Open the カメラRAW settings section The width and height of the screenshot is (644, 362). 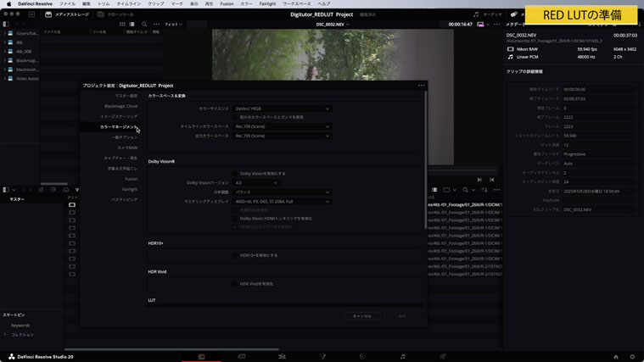pyautogui.click(x=127, y=148)
